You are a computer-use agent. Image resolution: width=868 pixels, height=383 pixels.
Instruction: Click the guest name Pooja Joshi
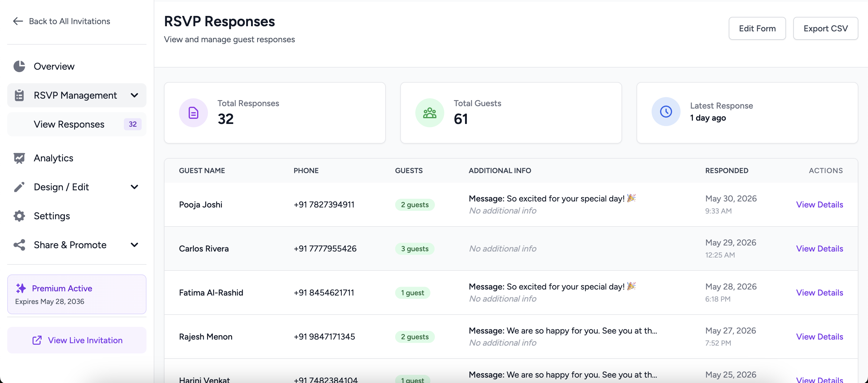pos(200,205)
